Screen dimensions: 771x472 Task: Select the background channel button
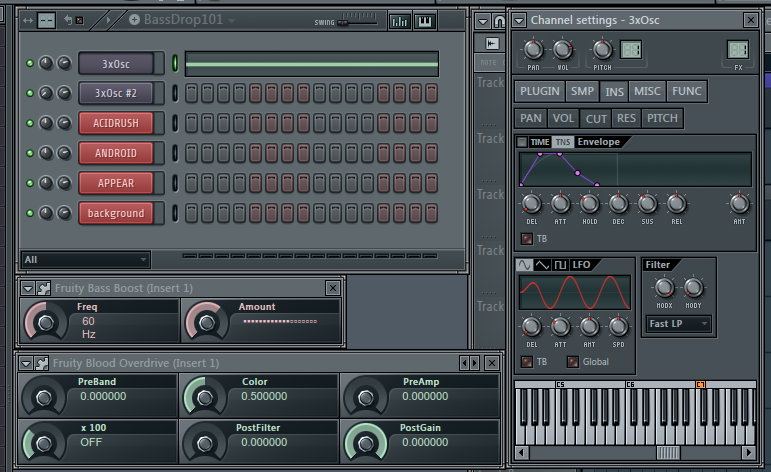(x=116, y=213)
